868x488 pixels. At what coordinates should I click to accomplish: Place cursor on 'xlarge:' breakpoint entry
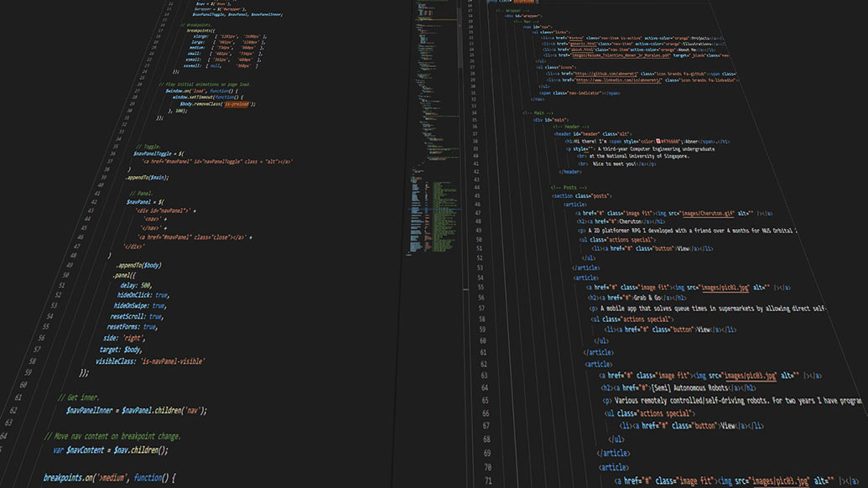click(230, 37)
